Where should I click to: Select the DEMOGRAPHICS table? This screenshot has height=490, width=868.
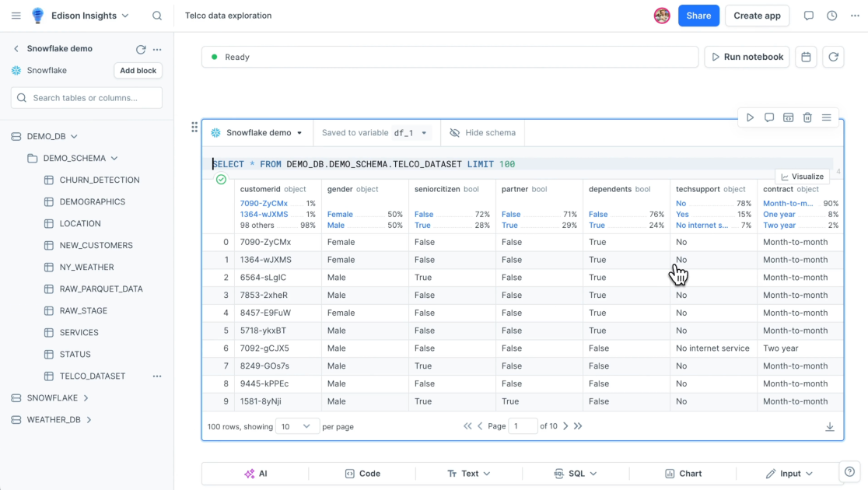pos(91,201)
